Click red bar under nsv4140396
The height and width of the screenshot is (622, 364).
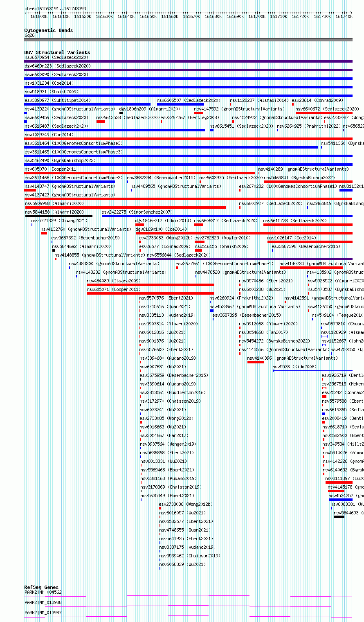click(256, 362)
